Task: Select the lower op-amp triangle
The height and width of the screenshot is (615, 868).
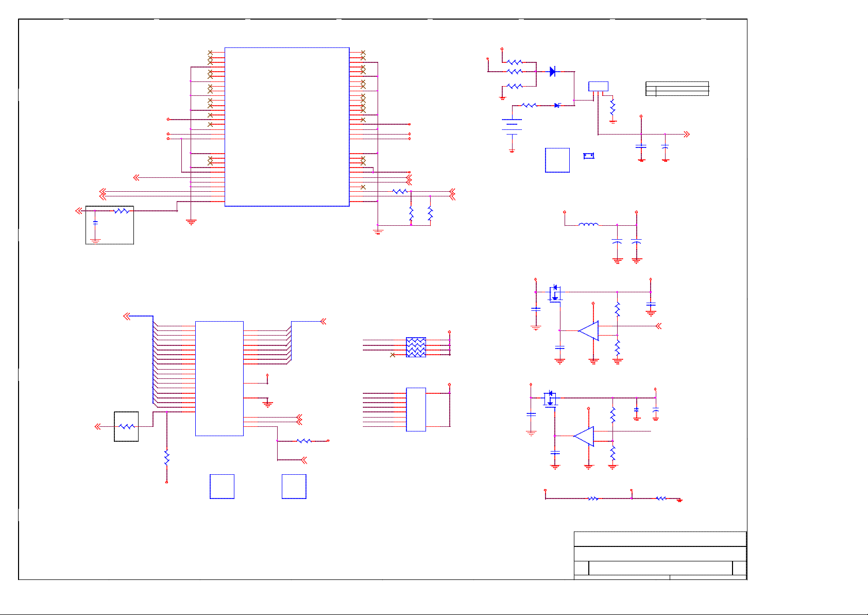Action: [584, 437]
